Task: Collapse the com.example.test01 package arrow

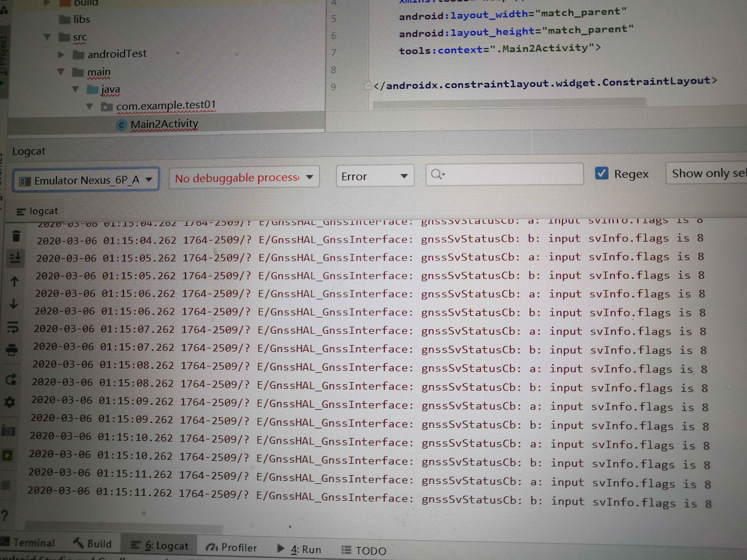Action: [89, 107]
